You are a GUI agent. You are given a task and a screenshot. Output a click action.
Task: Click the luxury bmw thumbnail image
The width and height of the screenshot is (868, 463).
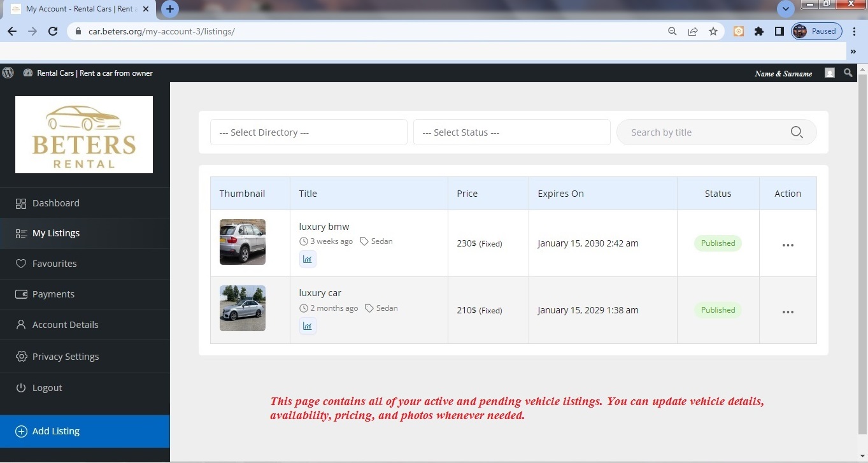click(x=243, y=242)
